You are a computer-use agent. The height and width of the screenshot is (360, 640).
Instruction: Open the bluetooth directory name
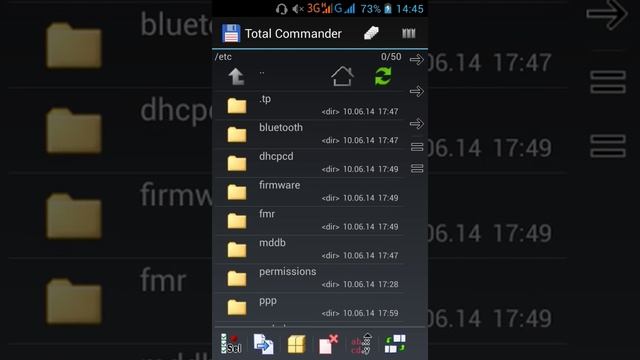(x=281, y=127)
